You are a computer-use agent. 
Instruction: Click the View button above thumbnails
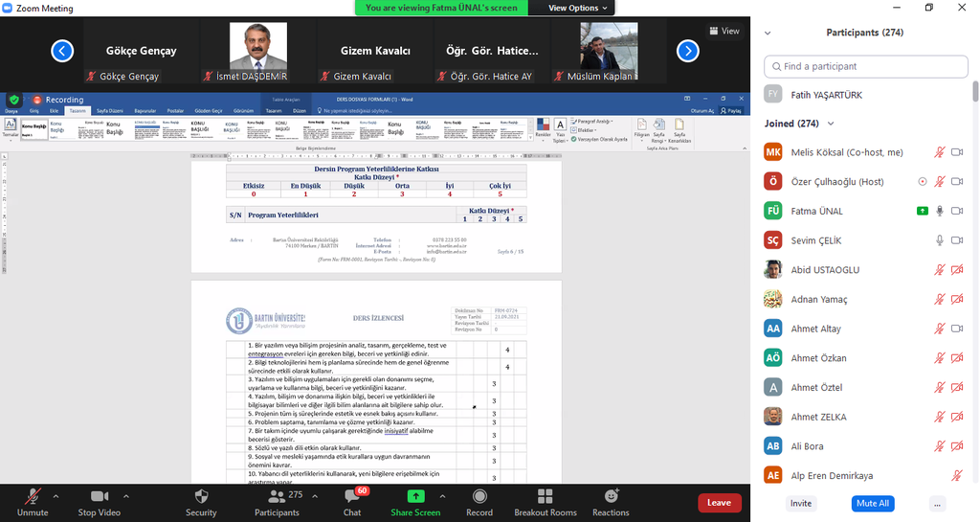pos(724,31)
